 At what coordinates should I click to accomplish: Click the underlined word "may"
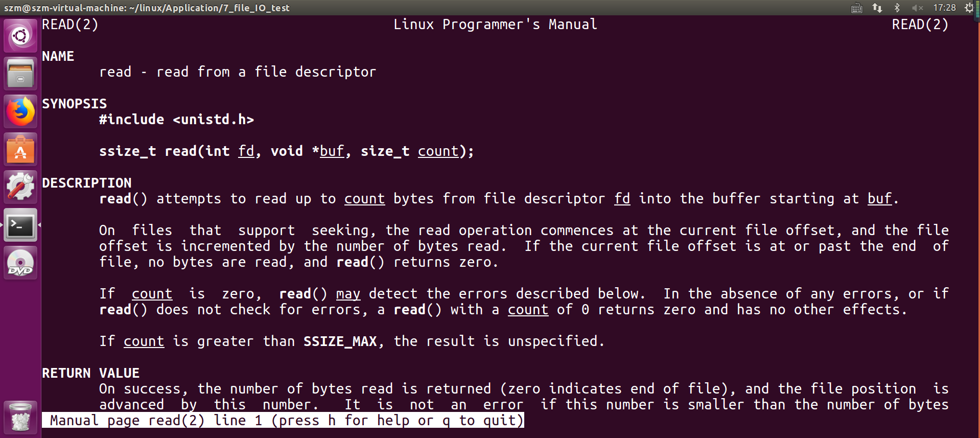pos(348,294)
